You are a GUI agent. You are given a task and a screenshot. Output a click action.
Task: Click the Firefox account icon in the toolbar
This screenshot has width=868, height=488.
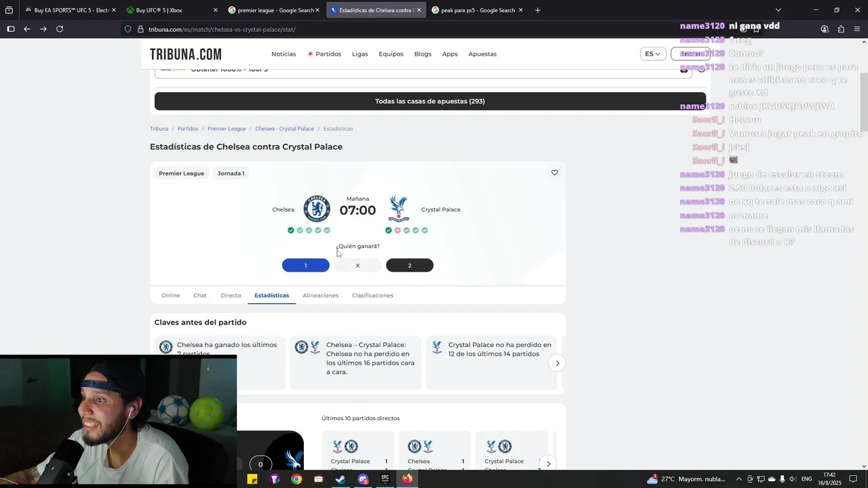click(x=825, y=29)
